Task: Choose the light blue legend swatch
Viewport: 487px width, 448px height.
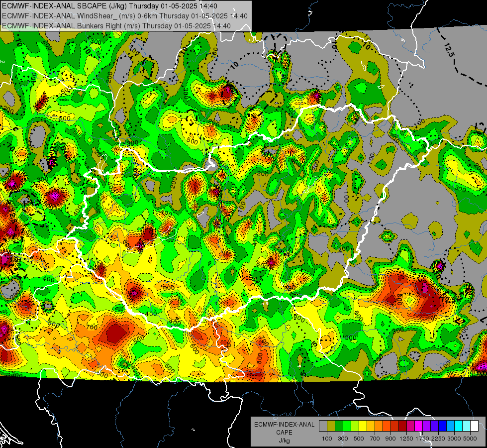Action: [x=450, y=426]
